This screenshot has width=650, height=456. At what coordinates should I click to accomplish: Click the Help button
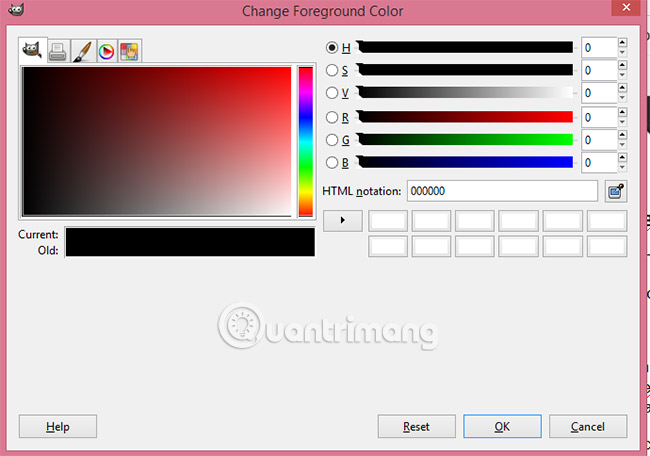[x=58, y=427]
